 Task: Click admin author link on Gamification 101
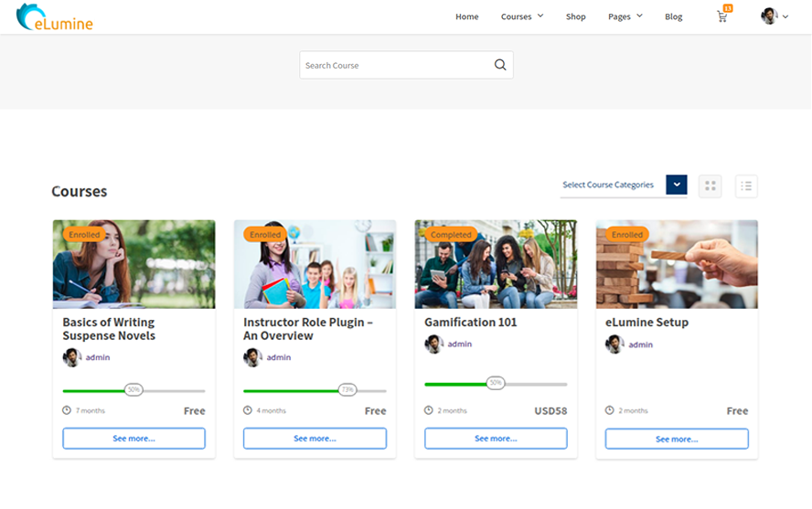click(460, 344)
